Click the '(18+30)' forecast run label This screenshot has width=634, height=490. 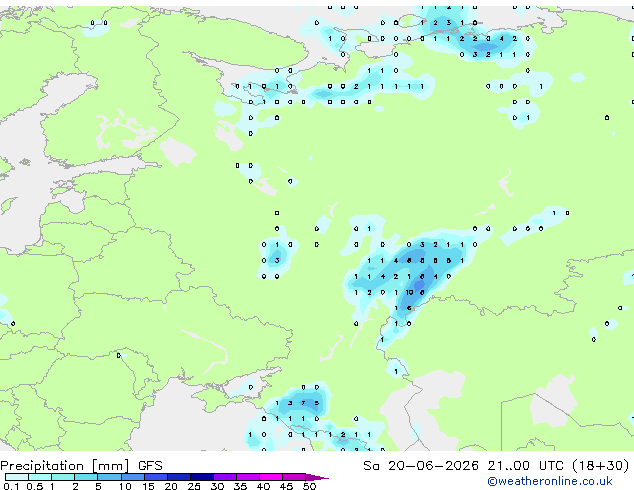(x=601, y=466)
